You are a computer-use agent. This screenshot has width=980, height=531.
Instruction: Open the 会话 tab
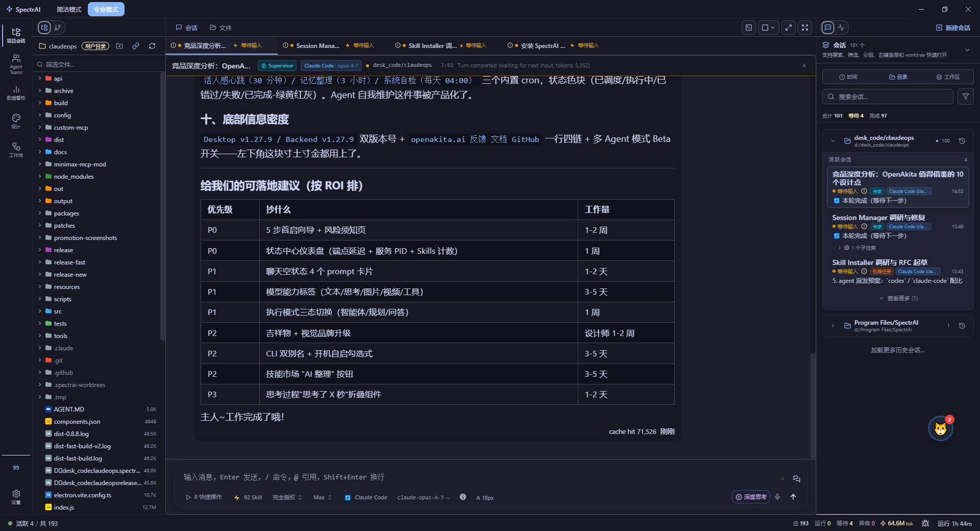(186, 28)
